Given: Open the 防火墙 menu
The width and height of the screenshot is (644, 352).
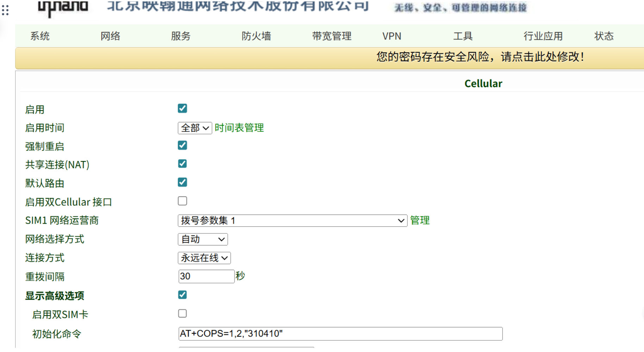Looking at the screenshot, I should (256, 36).
